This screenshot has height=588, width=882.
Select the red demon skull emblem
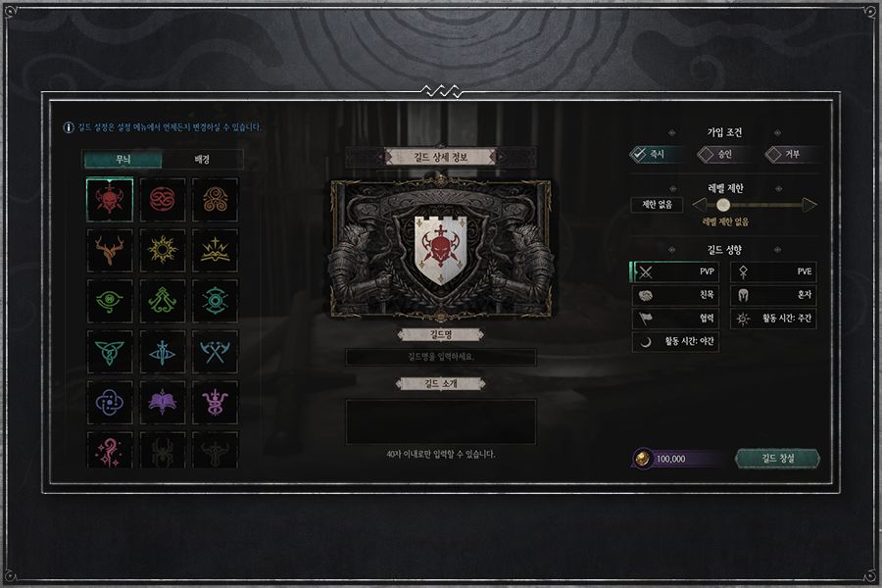pyautogui.click(x=110, y=199)
